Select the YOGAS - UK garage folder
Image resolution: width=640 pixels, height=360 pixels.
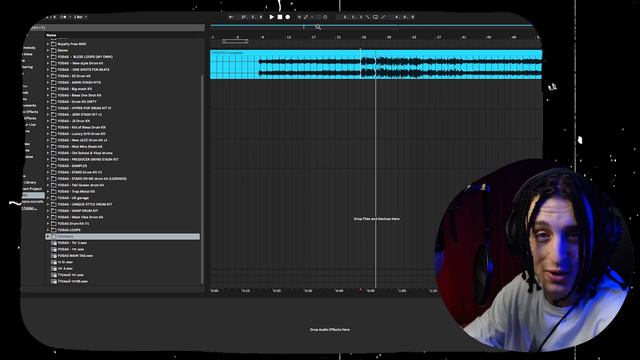click(x=73, y=198)
